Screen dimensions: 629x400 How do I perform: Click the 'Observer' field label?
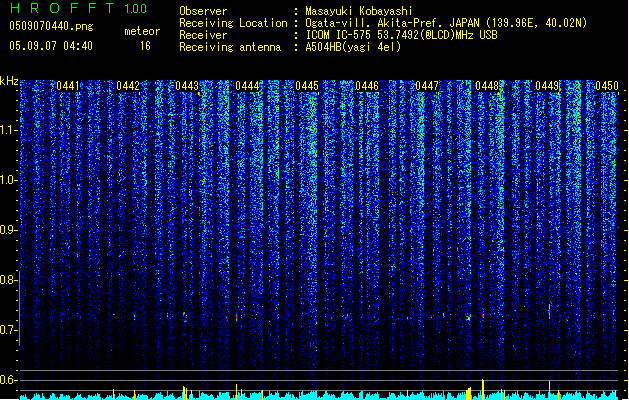click(203, 11)
